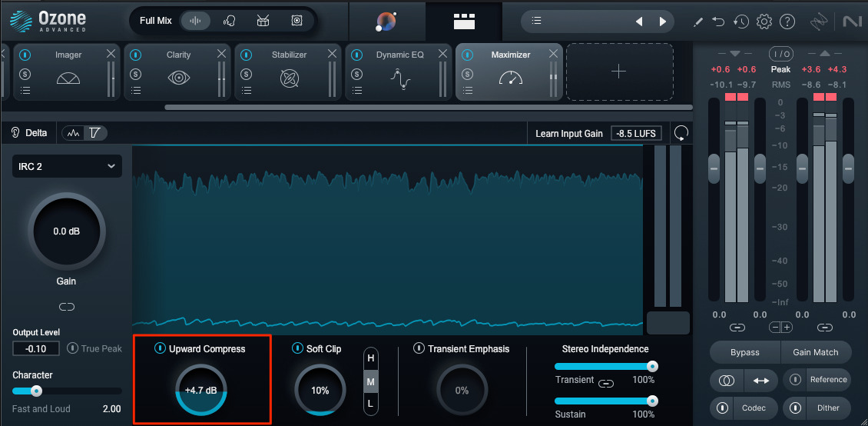Viewport: 868px width, 426px height.
Task: Toggle the Dynamic EQ module power button
Action: [357, 55]
